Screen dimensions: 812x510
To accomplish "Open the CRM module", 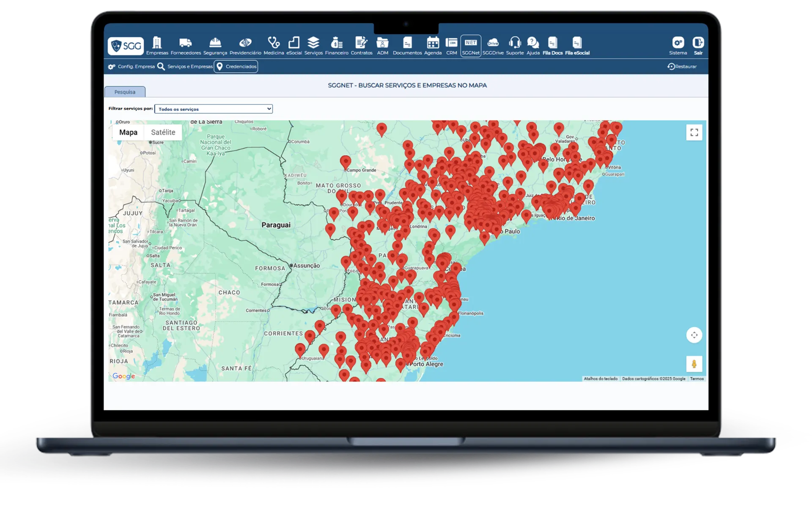I will click(452, 46).
